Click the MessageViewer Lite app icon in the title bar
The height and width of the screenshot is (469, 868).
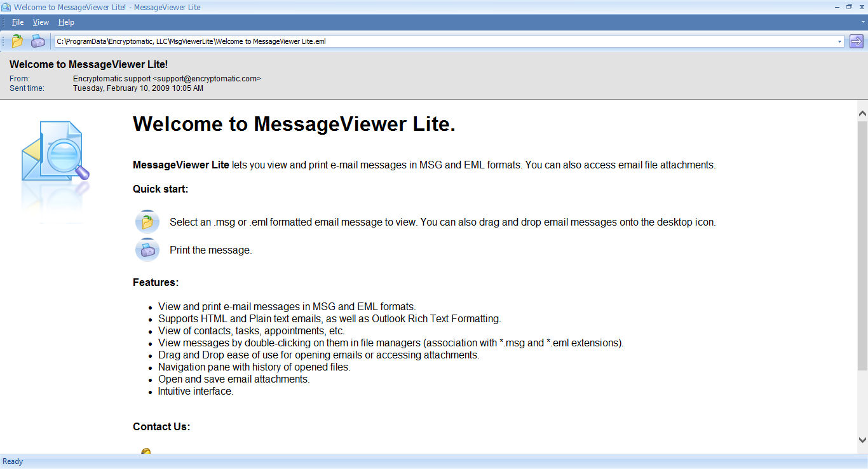click(6, 7)
